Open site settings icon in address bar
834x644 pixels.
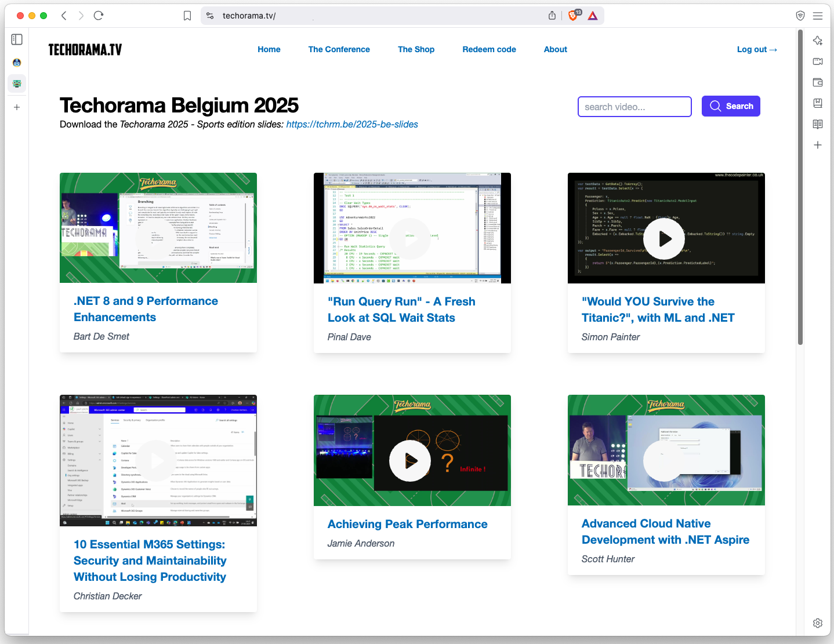pos(210,16)
